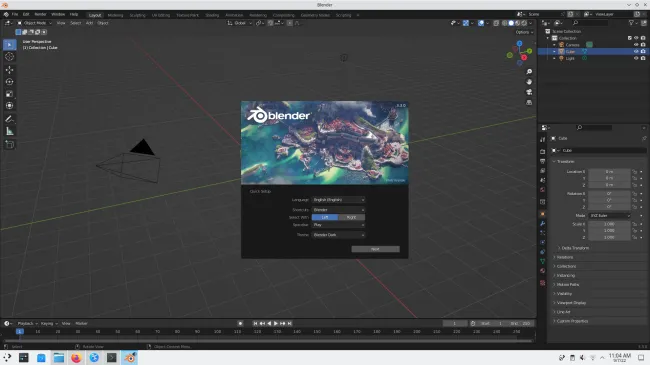The height and width of the screenshot is (365, 650).
Task: Open the Tool properties tab
Action: (x=543, y=139)
